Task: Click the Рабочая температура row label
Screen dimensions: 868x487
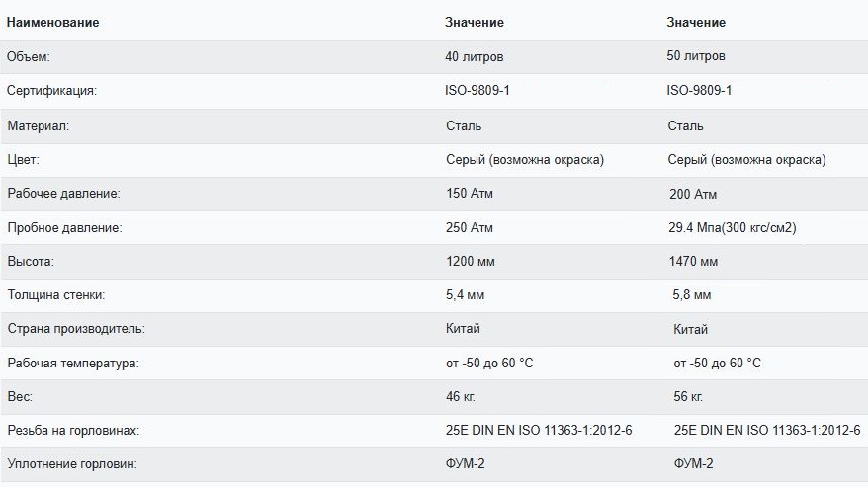Action: 73,364
